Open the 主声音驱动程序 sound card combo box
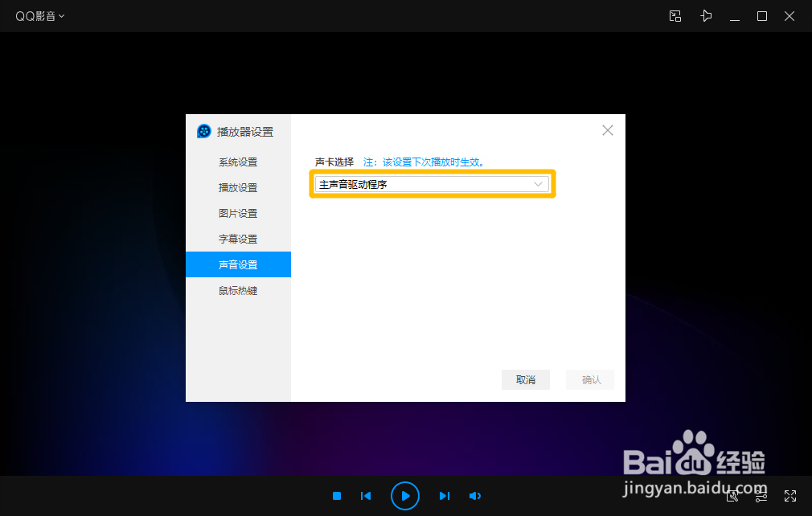The width and height of the screenshot is (812, 516). point(432,184)
